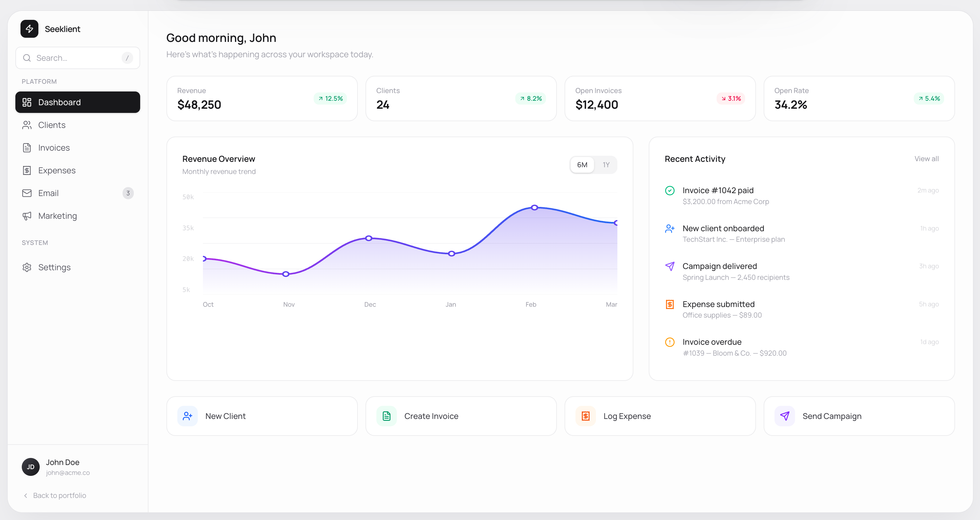The height and width of the screenshot is (520, 980).
Task: Open the Email envelope icon
Action: pos(27,193)
